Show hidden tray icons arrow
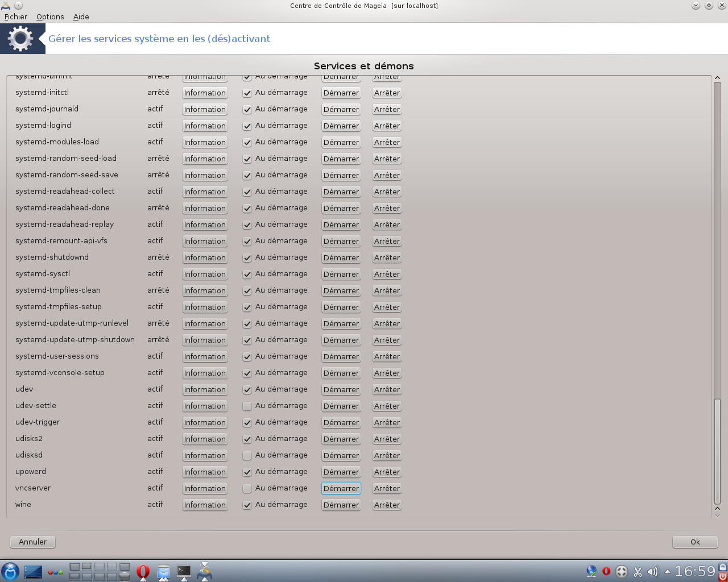The width and height of the screenshot is (728, 582). (667, 572)
